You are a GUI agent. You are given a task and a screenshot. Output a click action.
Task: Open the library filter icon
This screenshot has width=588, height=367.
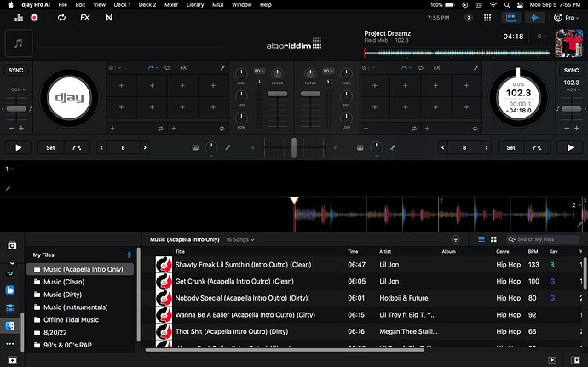pyautogui.click(x=456, y=239)
